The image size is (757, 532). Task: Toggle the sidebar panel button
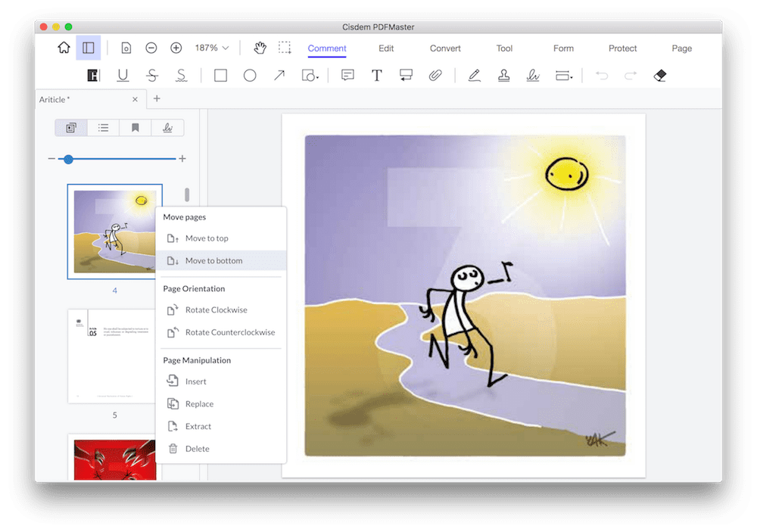(89, 48)
